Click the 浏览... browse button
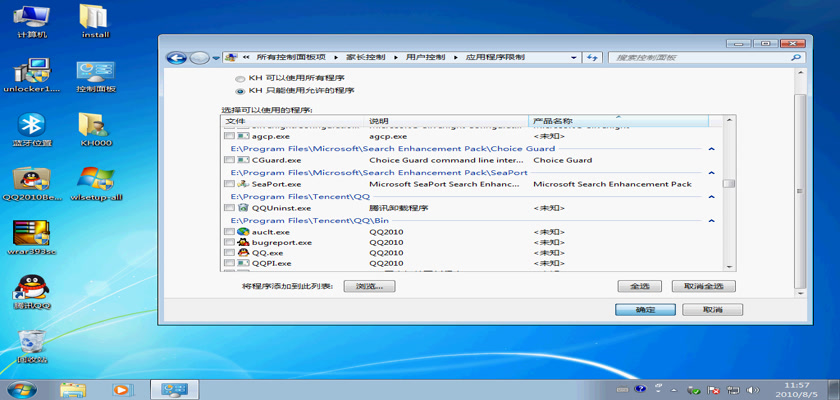Screen dimensions: 840x400 tap(370, 286)
